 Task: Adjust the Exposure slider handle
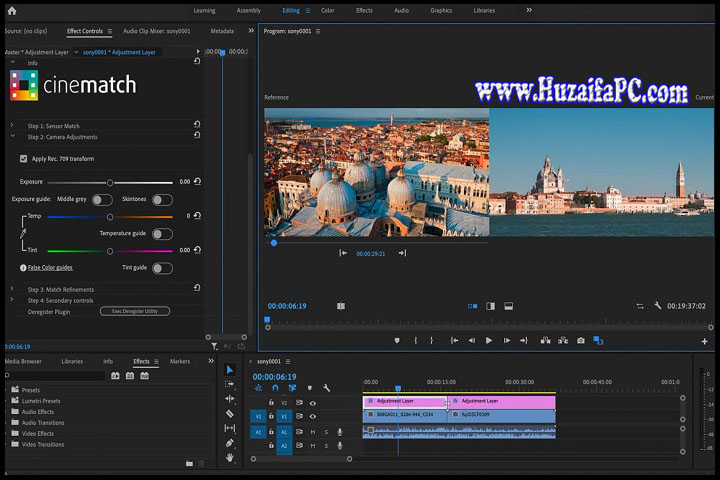[x=110, y=183]
